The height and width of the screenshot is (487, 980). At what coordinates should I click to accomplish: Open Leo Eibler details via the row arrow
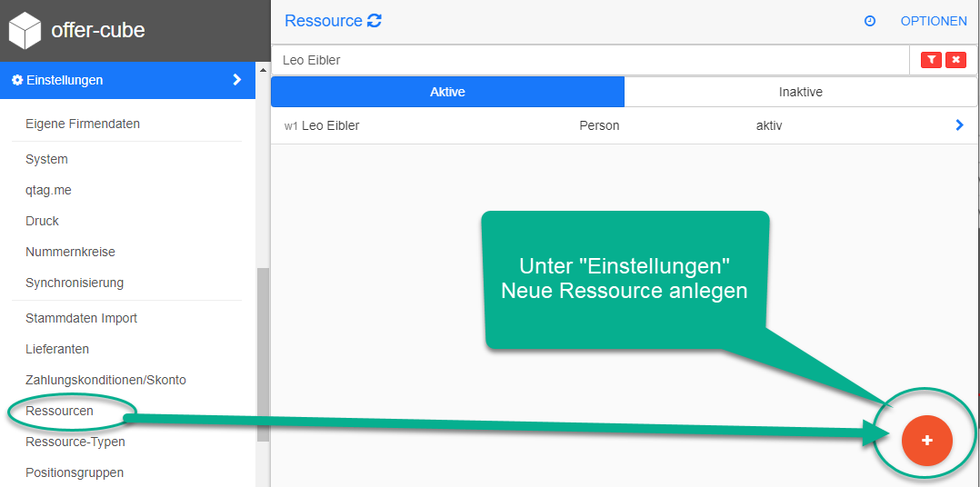click(960, 125)
